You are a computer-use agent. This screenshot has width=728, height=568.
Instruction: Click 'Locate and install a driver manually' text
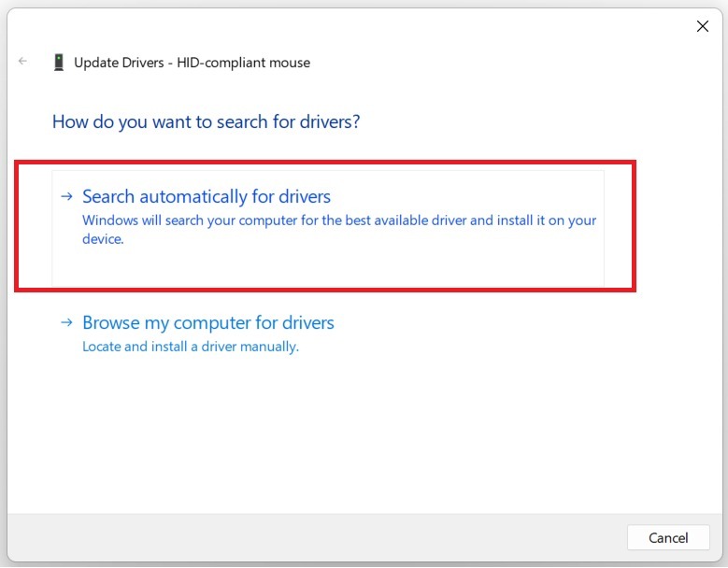coord(191,347)
